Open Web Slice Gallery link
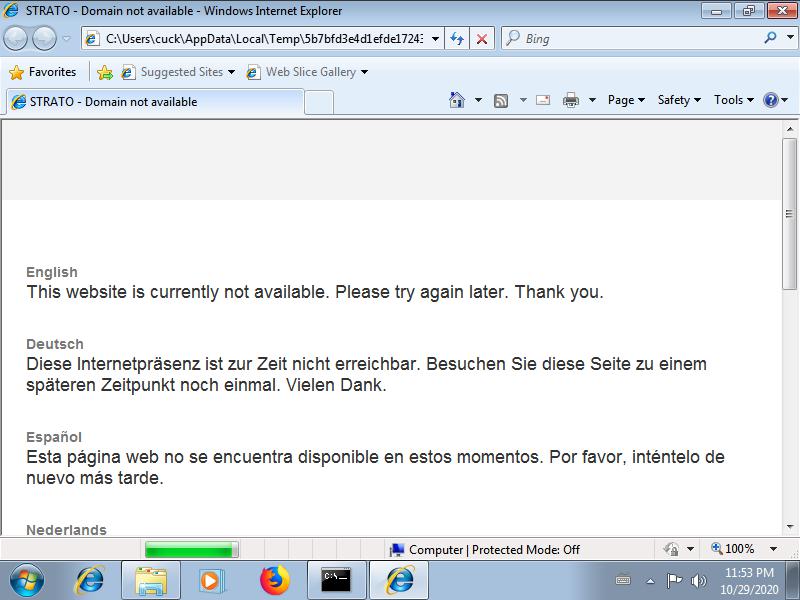The height and width of the screenshot is (600, 800). tap(307, 72)
